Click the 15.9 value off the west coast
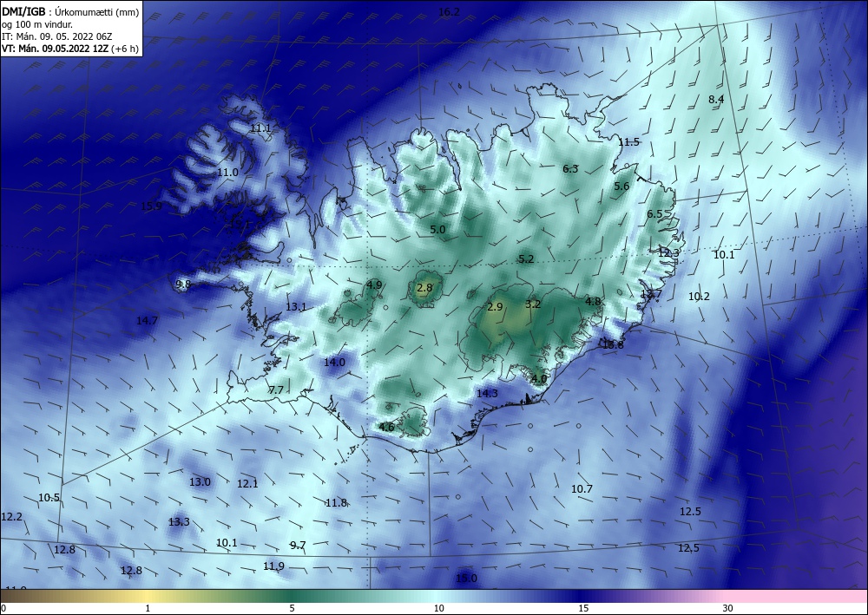The height and width of the screenshot is (615, 868). pyautogui.click(x=151, y=206)
